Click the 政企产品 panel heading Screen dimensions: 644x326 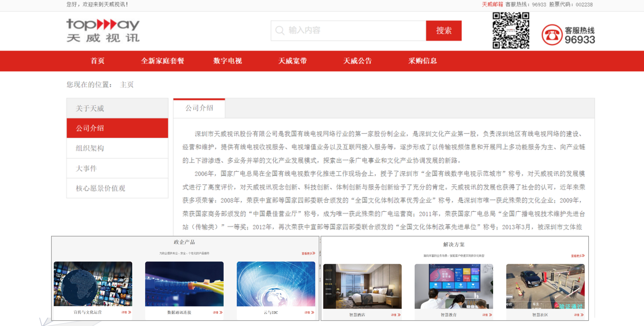click(184, 242)
